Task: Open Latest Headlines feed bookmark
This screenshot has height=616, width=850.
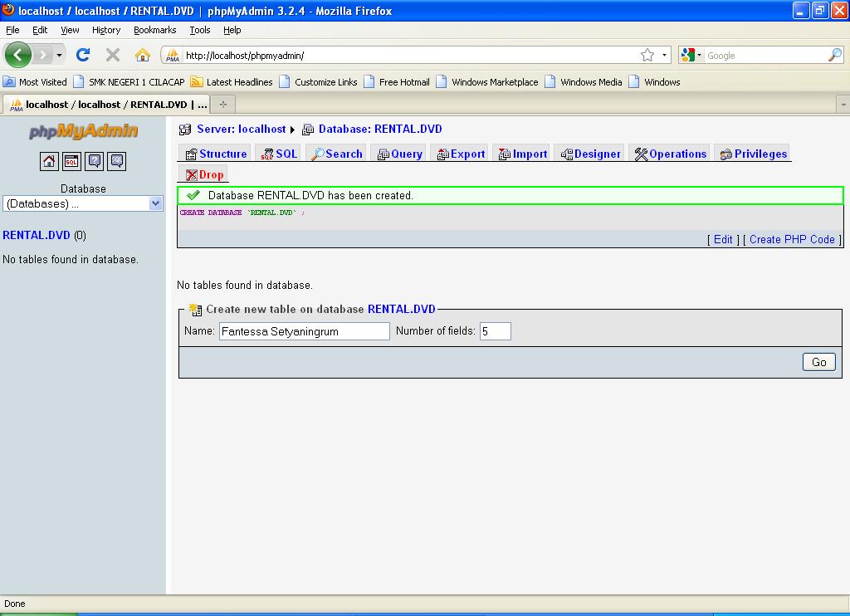Action: (232, 82)
